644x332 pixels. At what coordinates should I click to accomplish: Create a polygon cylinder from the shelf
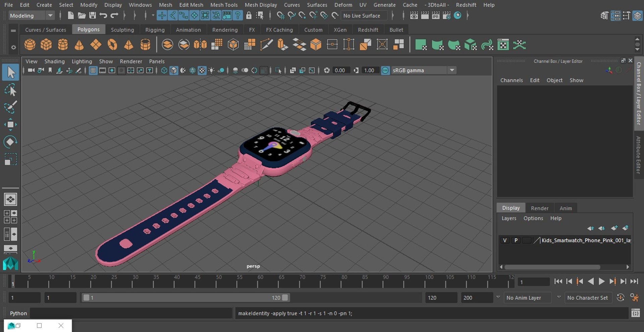[x=63, y=45]
